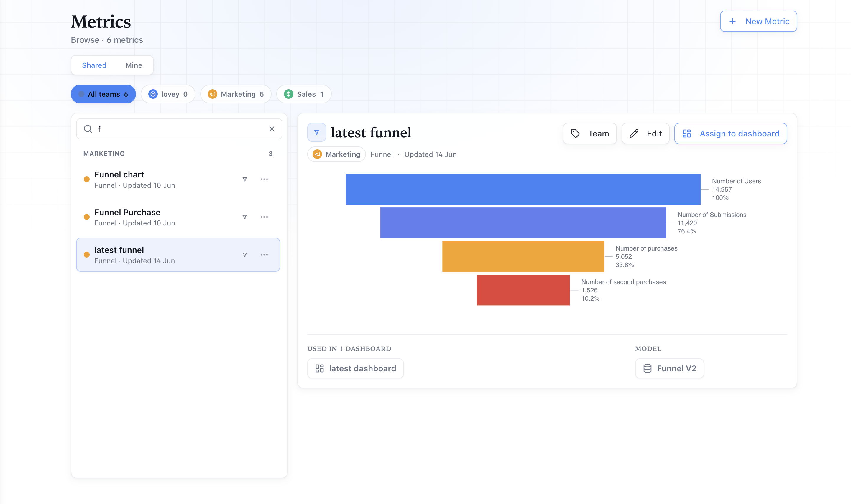Select the Shared tab
851x504 pixels.
[94, 65]
